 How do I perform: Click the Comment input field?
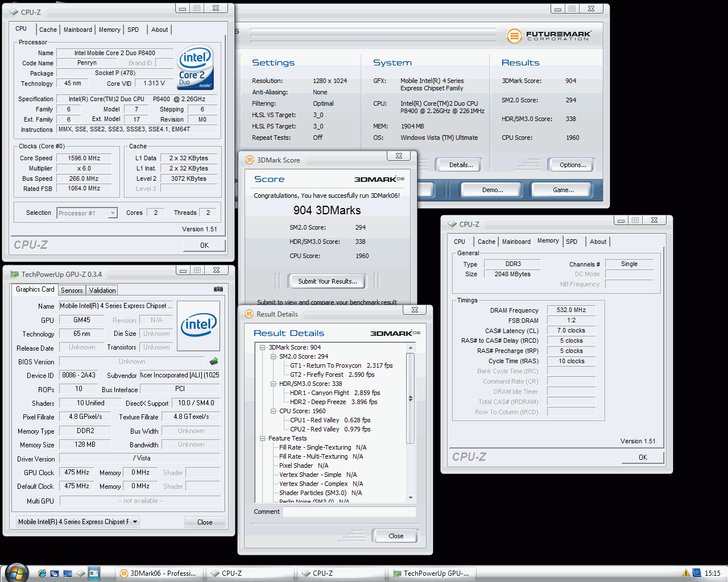(349, 512)
